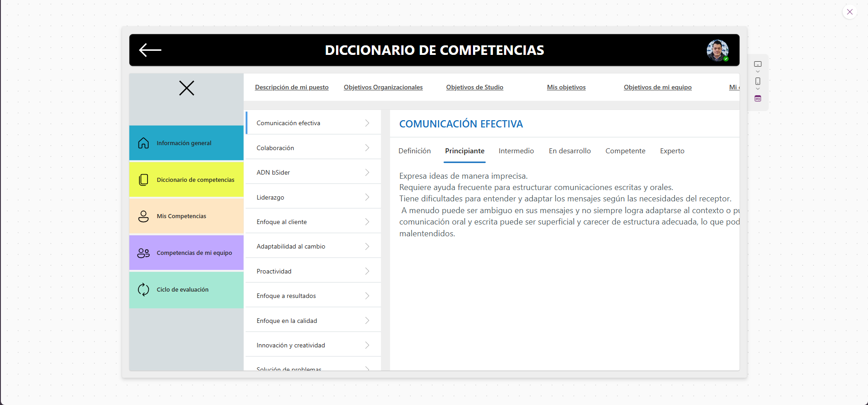The width and height of the screenshot is (868, 405).
Task: Select Diccionario de competencias in sidebar
Action: pos(187,180)
